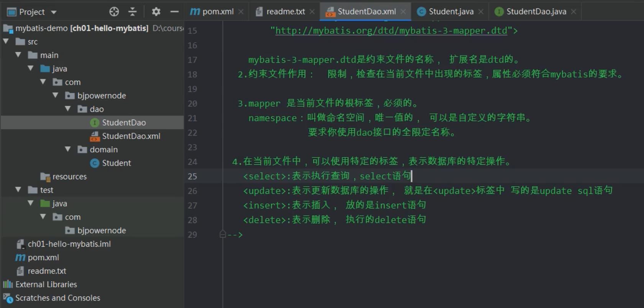Click the dao package folder icon
The height and width of the screenshot is (308, 644).
click(82, 109)
